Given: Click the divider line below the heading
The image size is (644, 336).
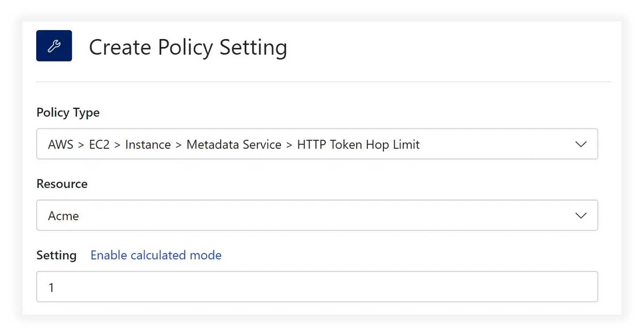Looking at the screenshot, I should [x=323, y=82].
